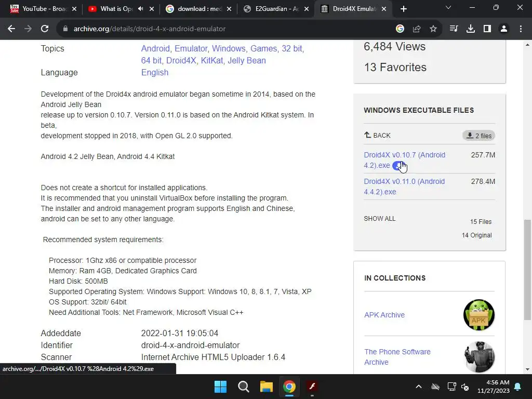The height and width of the screenshot is (399, 532).
Task: Click the English language link
Action: coord(155,73)
